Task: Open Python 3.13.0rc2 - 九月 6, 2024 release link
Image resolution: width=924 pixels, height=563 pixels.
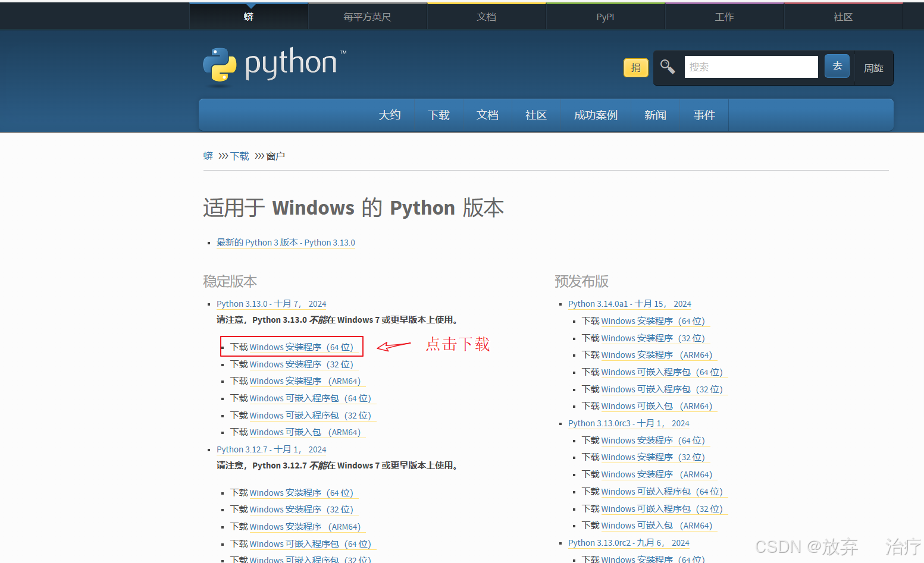Action: pyautogui.click(x=629, y=543)
